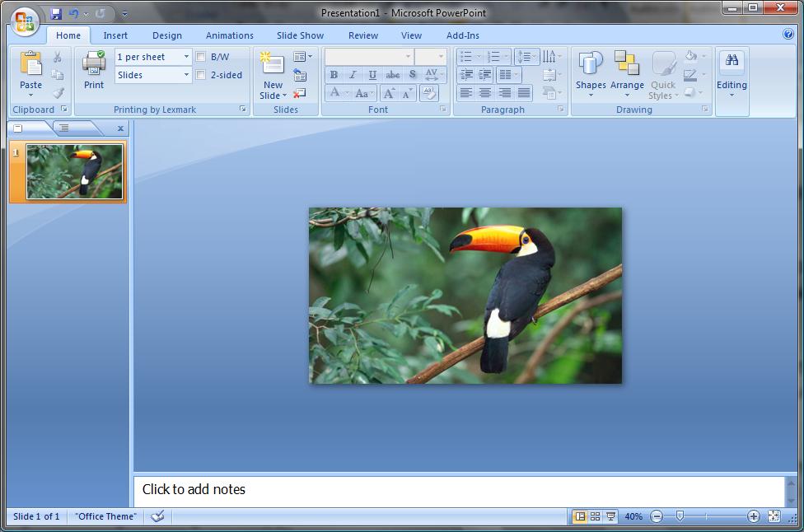This screenshot has height=532, width=804.
Task: Enable the B/W printing checkbox
Action: click(x=201, y=57)
